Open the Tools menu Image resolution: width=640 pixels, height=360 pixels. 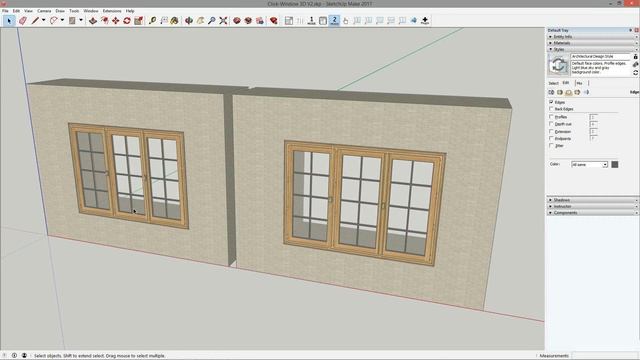(x=74, y=11)
